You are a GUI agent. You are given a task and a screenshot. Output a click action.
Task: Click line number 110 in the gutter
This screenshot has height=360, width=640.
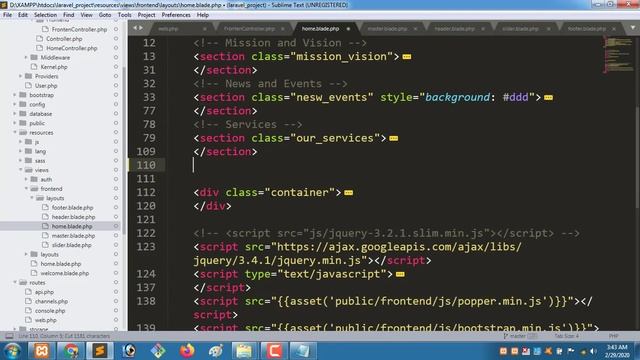(x=146, y=165)
